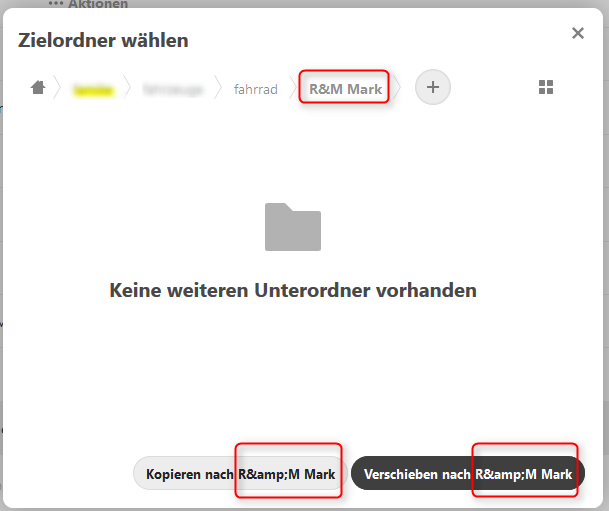
Task: Open the fahrrad breadcrumb folder
Action: 256,89
